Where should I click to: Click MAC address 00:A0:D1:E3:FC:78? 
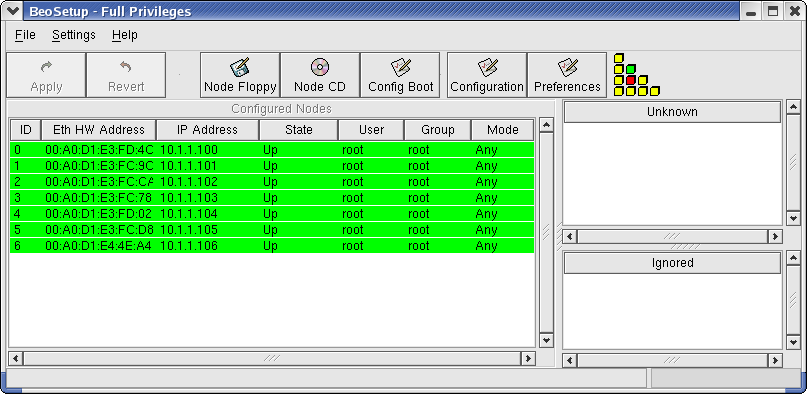[99, 198]
